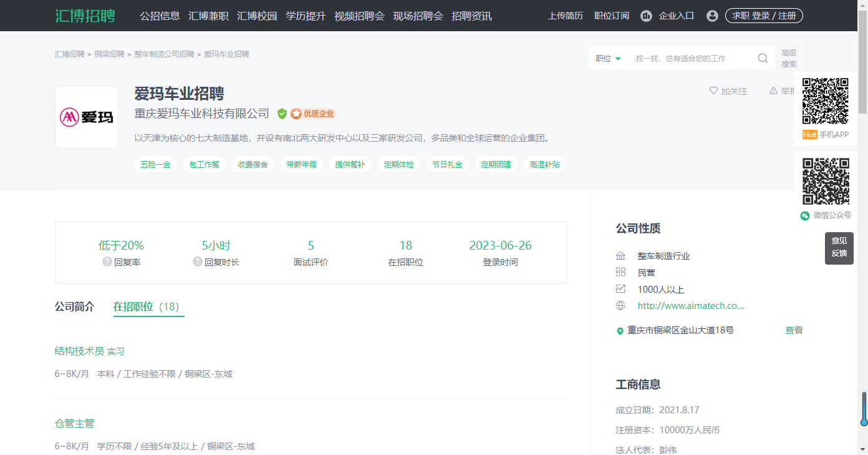
Task: Click the 节日礼金 benefit tag
Action: [x=448, y=165]
